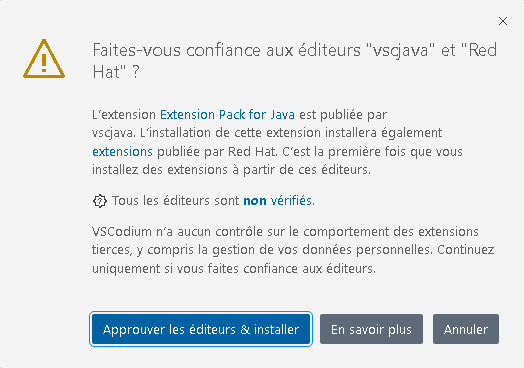Close the publisher trust dialog with X

(503, 21)
